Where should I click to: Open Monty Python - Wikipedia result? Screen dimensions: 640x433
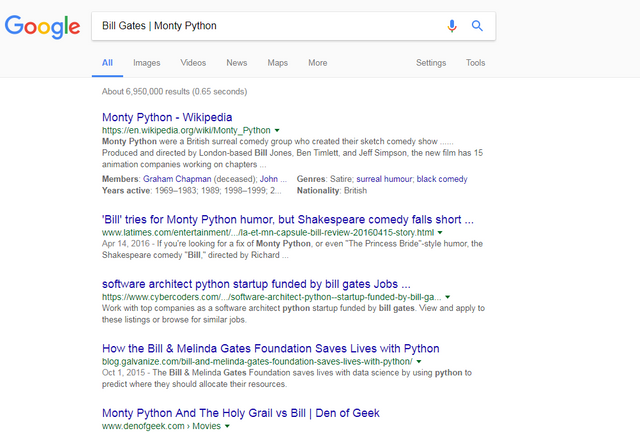[167, 117]
